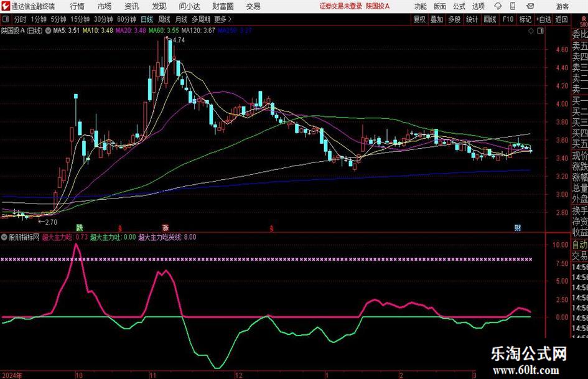Open the customer service headset icon
Screen dimensions: 588x379
[498, 6]
